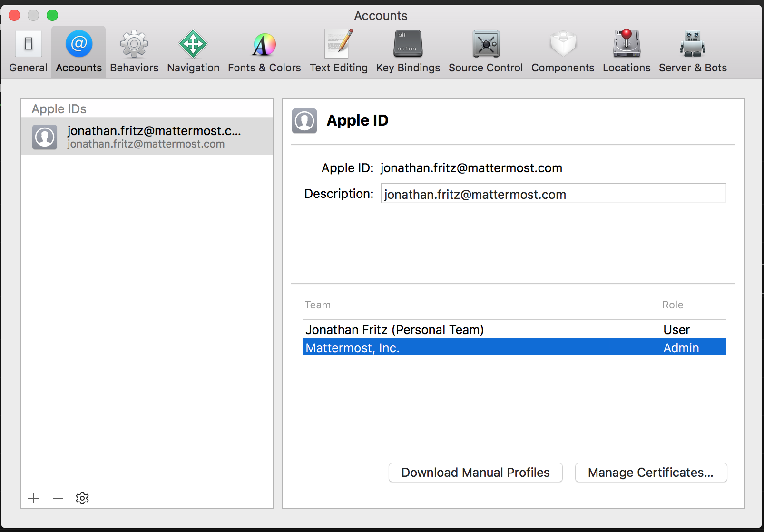Click the Description text field
764x532 pixels.
coord(553,194)
